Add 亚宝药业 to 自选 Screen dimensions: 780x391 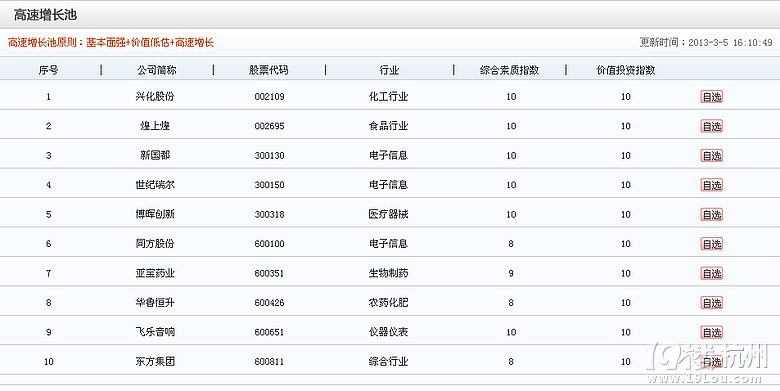tap(711, 273)
